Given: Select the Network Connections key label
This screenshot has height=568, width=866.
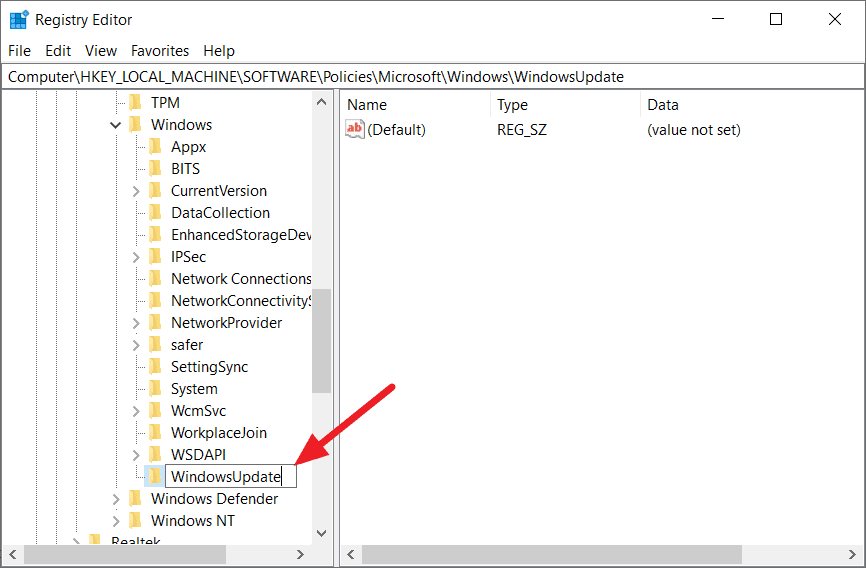Looking at the screenshot, I should 241,278.
